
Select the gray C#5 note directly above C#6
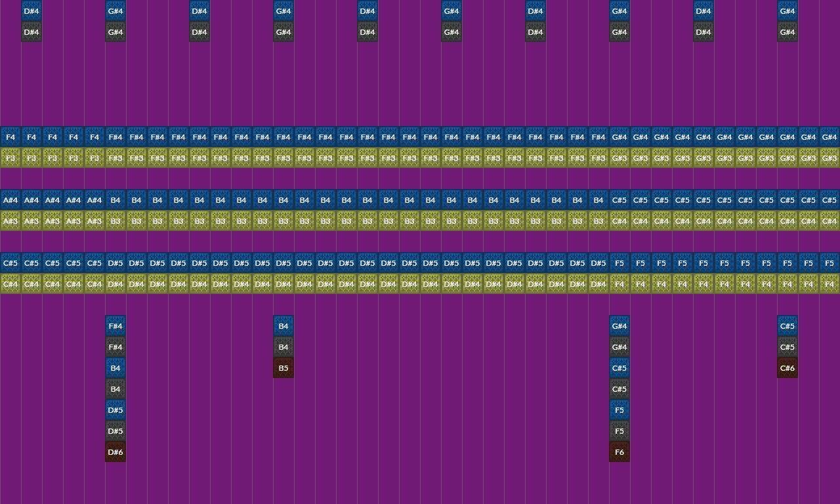pyautogui.click(x=787, y=346)
